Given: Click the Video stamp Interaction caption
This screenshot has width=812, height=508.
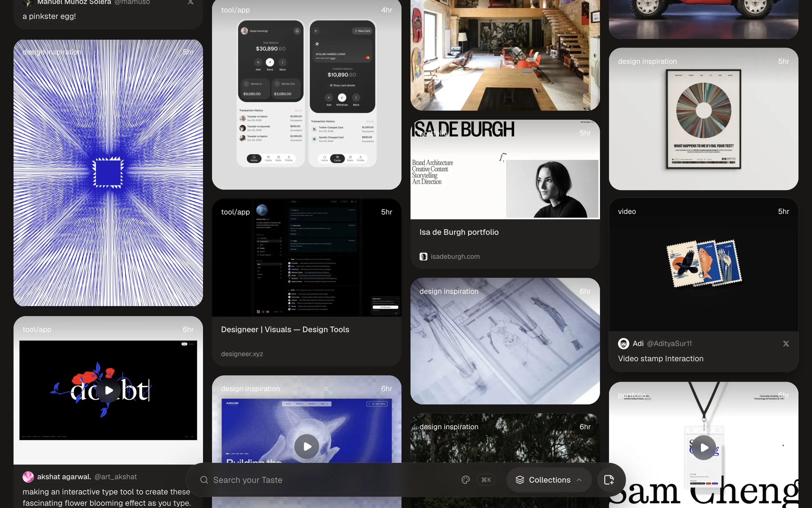Looking at the screenshot, I should tap(661, 358).
